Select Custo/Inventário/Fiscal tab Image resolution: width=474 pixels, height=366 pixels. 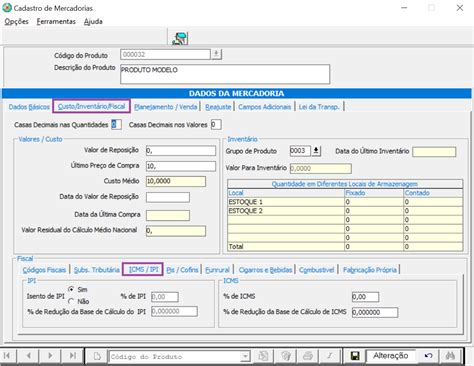click(x=91, y=106)
